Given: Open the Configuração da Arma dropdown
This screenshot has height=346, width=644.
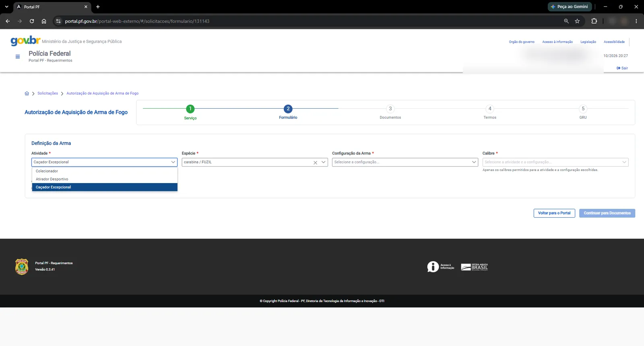Looking at the screenshot, I should [405, 162].
